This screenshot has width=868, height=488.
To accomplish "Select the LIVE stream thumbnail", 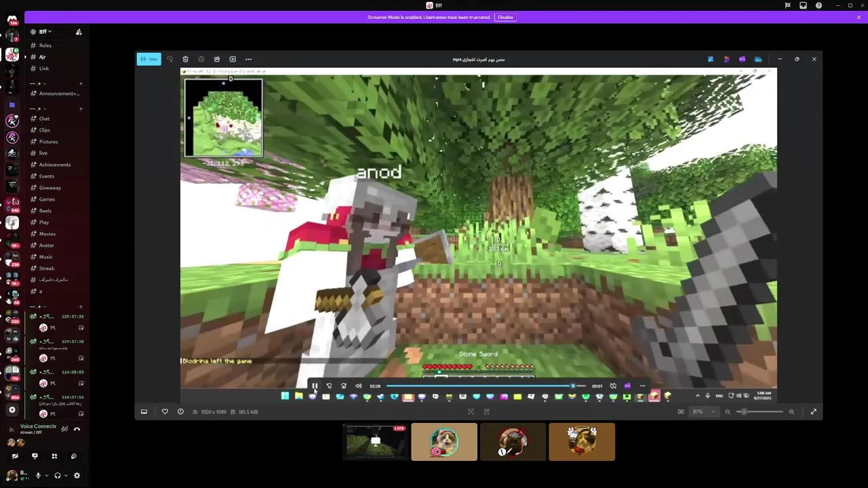I will coord(375,442).
